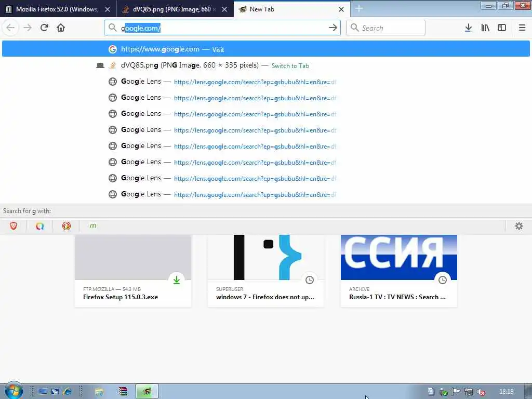This screenshot has width=532, height=399.
Task: Go forward using the forward arrow
Action: click(28, 28)
